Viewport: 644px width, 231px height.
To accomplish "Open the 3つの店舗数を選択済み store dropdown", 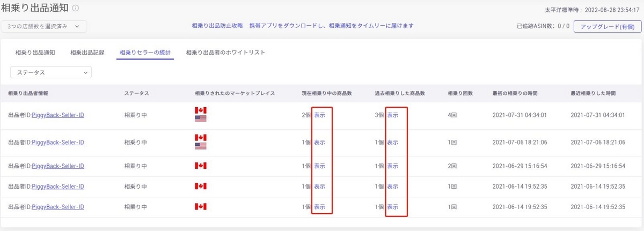I will click(44, 26).
